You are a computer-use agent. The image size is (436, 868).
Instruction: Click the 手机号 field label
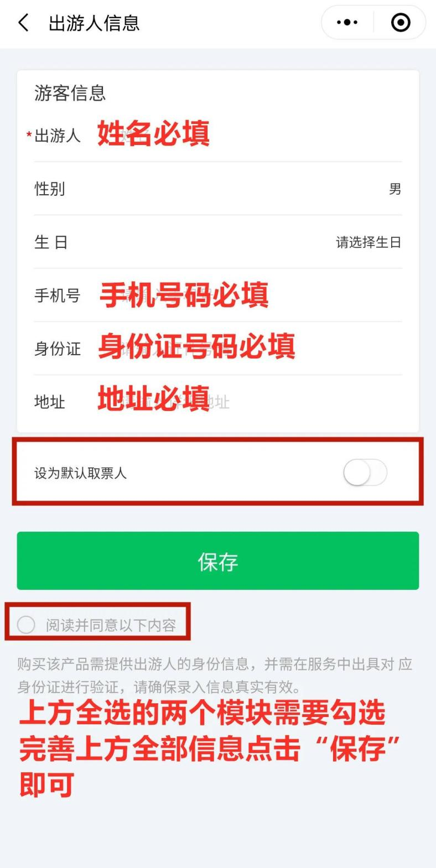[x=58, y=295]
